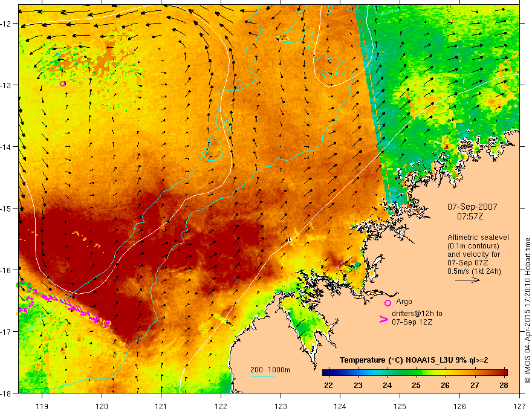This screenshot has height=411, width=532.
Task: Click colorbar tick label 24
Action: (387, 385)
